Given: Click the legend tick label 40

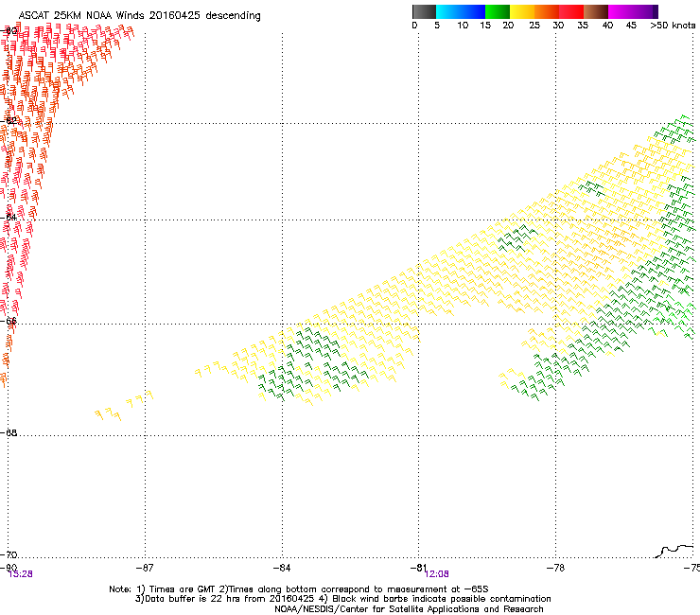Looking at the screenshot, I should click(x=607, y=26).
